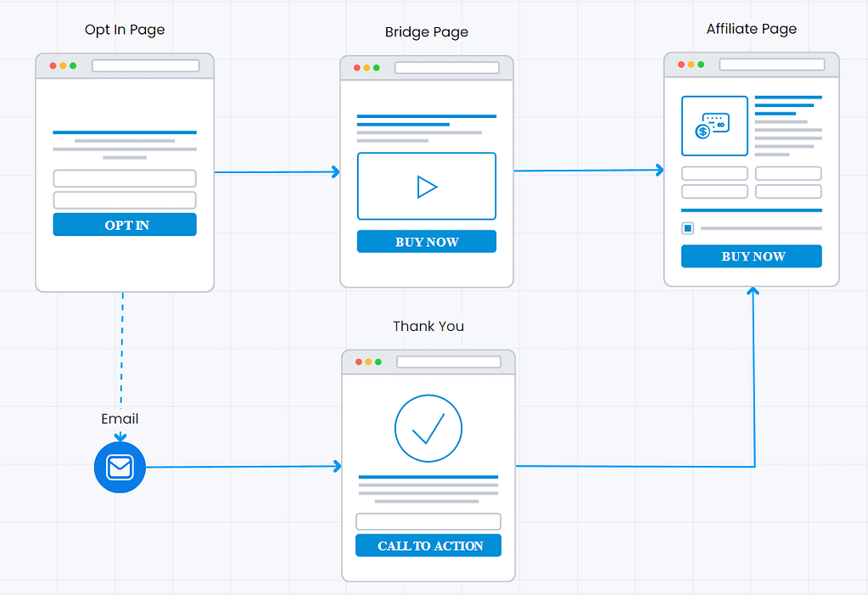
Task: Select the Opt In Page title label
Action: pos(125,30)
